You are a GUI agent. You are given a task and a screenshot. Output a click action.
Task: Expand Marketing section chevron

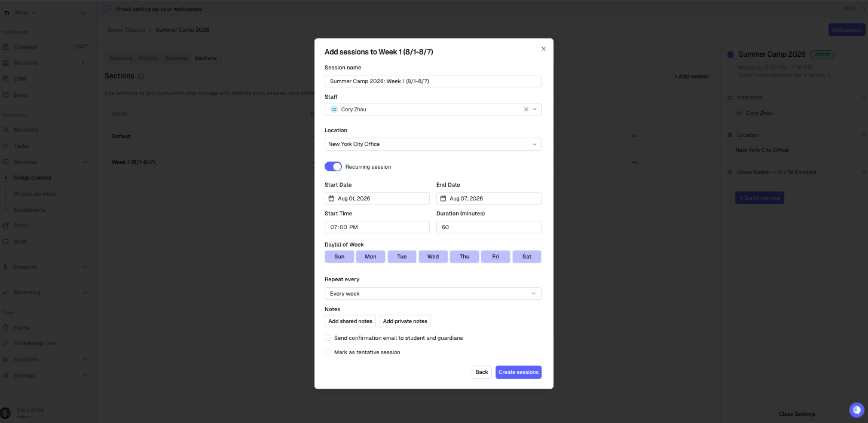85,293
